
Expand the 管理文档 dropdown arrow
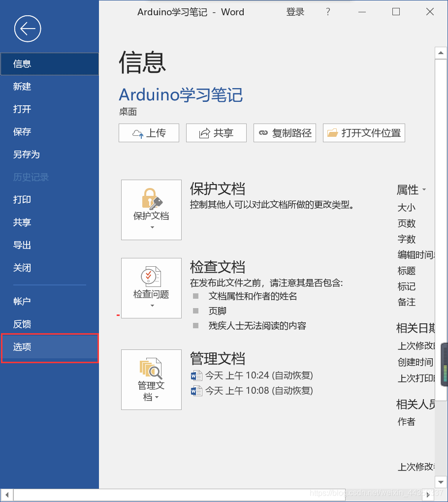pyautogui.click(x=157, y=397)
